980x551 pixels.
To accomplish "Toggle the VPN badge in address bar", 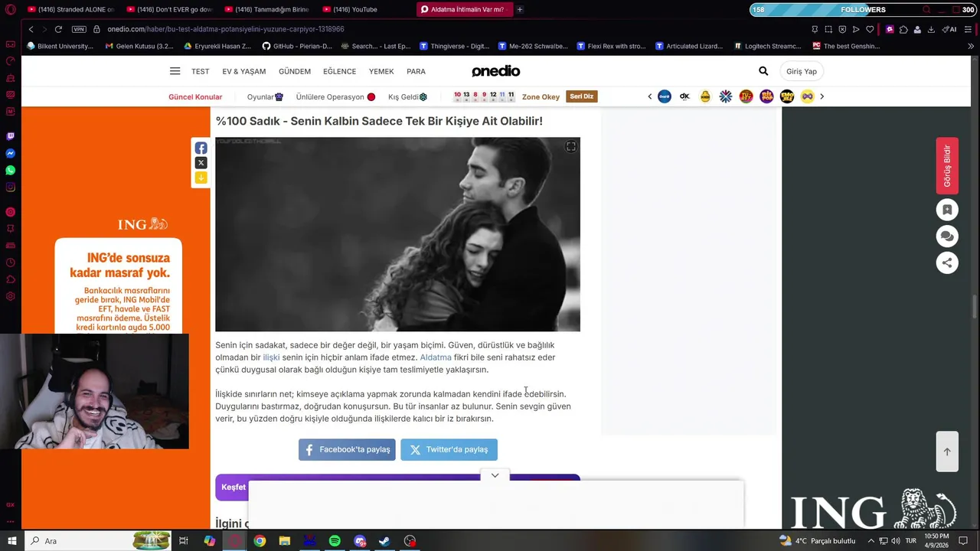I will (79, 29).
